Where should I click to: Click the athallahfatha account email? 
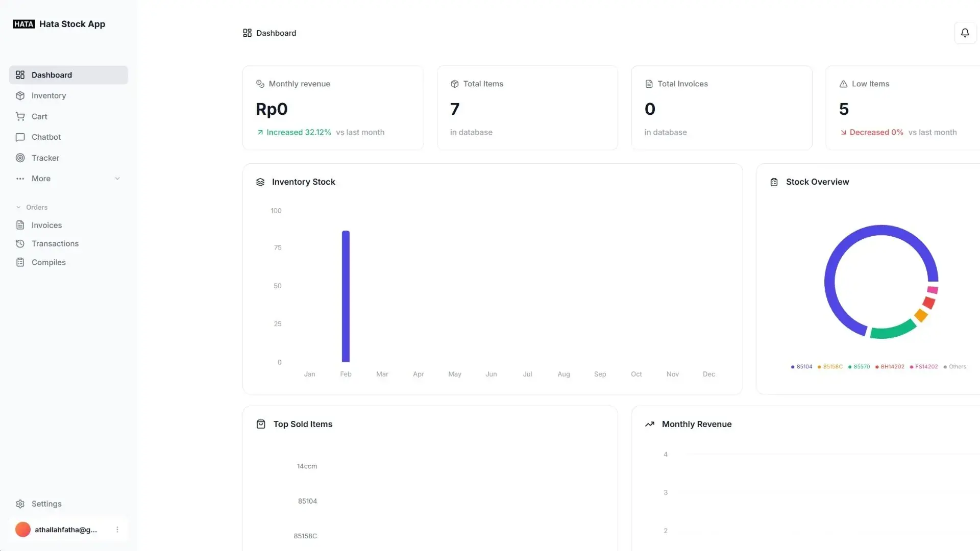click(x=66, y=530)
